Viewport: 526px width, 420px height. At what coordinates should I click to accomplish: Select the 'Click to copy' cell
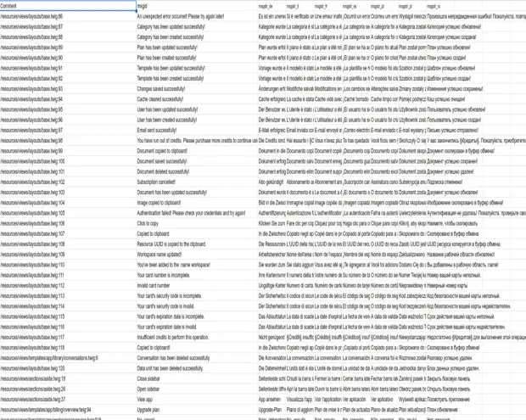tap(197, 223)
